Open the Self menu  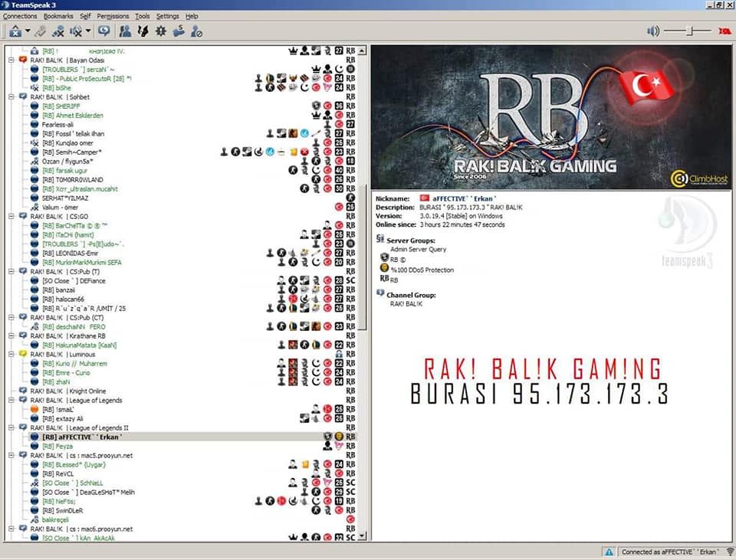85,16
